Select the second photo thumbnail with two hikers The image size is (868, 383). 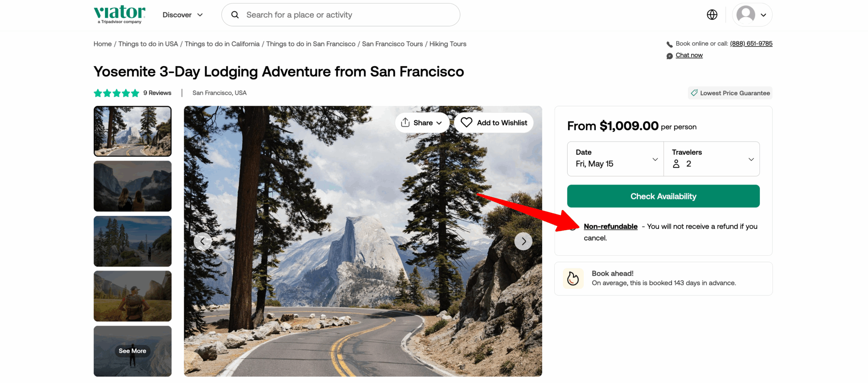point(132,186)
